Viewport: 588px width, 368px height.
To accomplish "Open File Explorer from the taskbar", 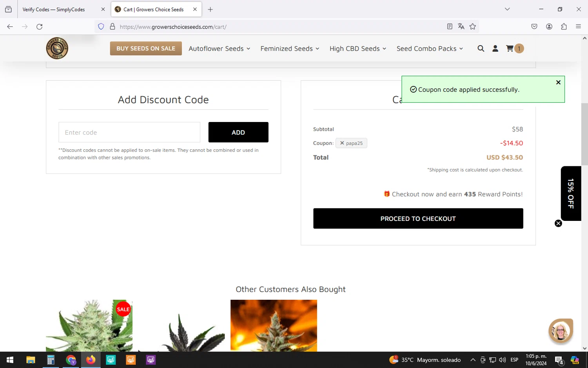I will pyautogui.click(x=31, y=360).
